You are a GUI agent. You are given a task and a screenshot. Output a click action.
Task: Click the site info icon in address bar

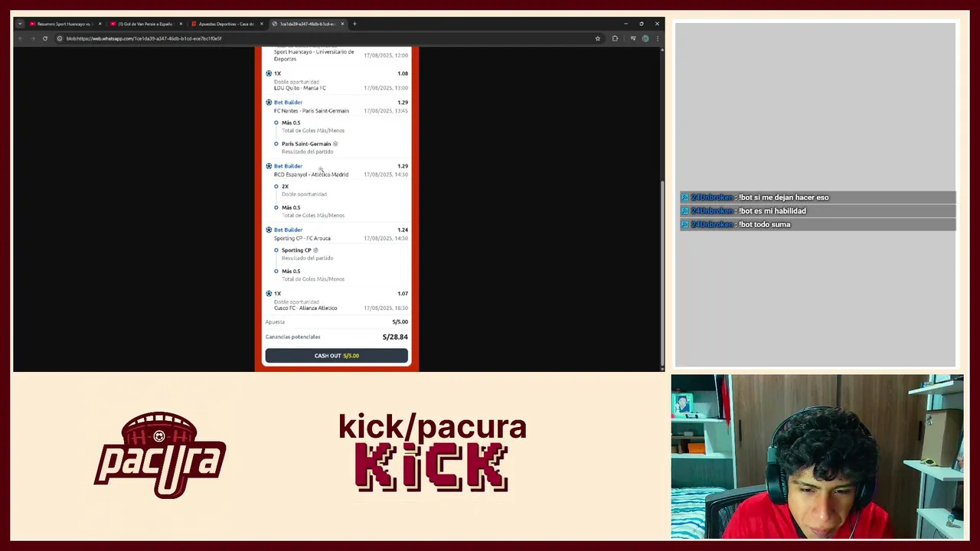click(x=60, y=38)
